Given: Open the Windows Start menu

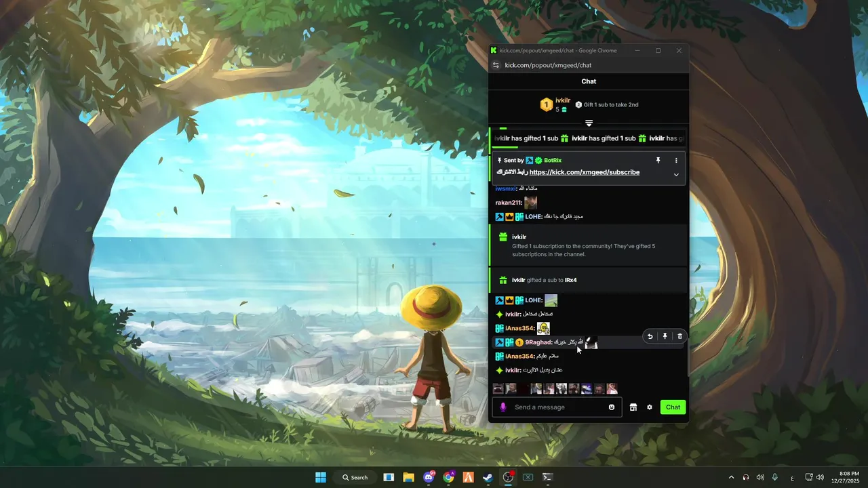Looking at the screenshot, I should [x=321, y=477].
